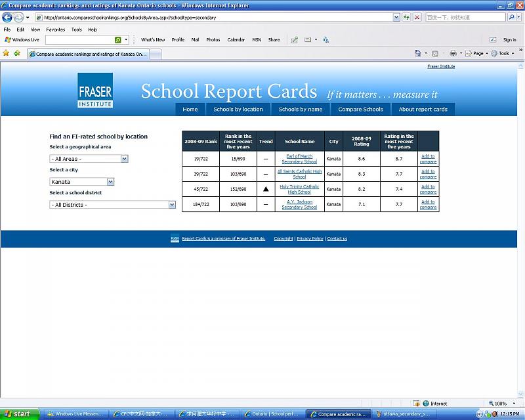This screenshot has width=525, height=420.
Task: Switch to Schools by name tab
Action: point(300,110)
